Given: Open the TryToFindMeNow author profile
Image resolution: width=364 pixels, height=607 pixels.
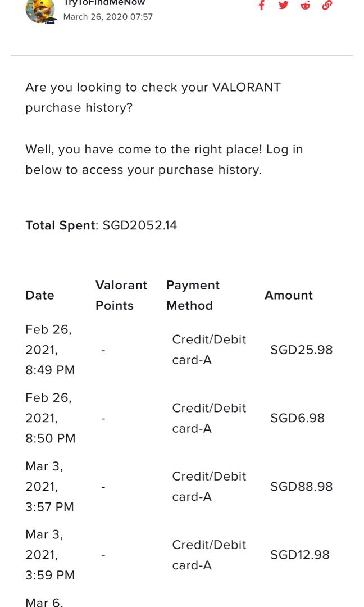Looking at the screenshot, I should (104, 3).
